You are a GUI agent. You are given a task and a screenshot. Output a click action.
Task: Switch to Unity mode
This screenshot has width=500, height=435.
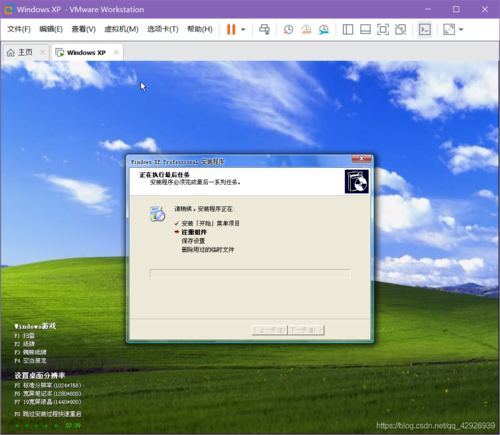400,29
